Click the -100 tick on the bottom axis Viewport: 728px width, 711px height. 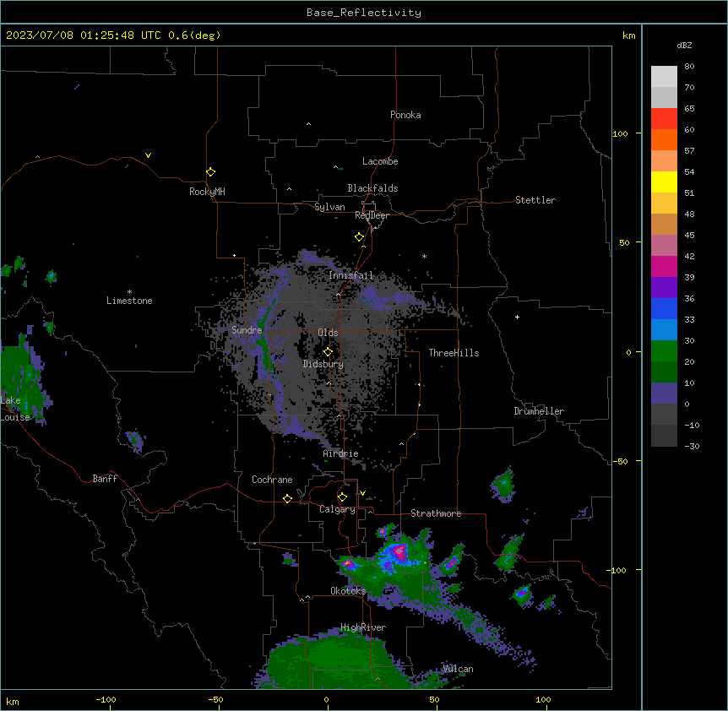coord(106,699)
